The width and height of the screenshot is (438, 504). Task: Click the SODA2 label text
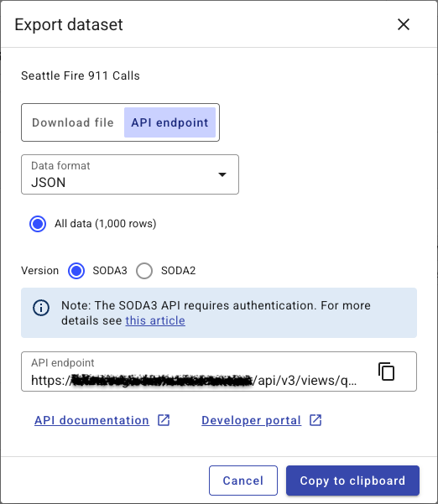click(179, 271)
